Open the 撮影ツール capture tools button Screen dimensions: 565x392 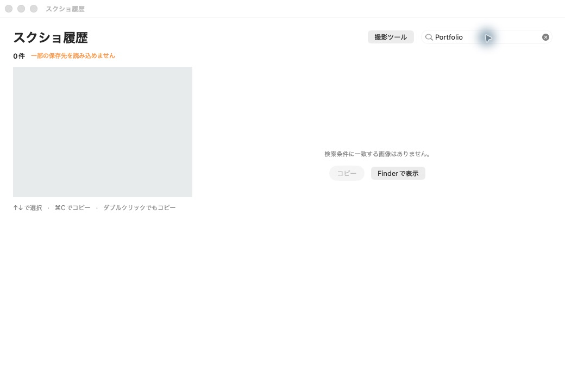[x=391, y=37]
